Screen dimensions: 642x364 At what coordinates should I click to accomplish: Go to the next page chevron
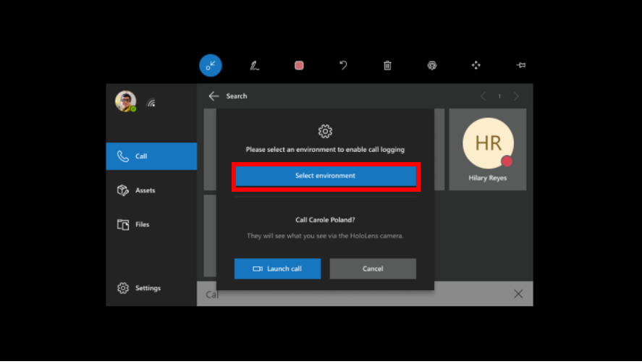(x=516, y=96)
